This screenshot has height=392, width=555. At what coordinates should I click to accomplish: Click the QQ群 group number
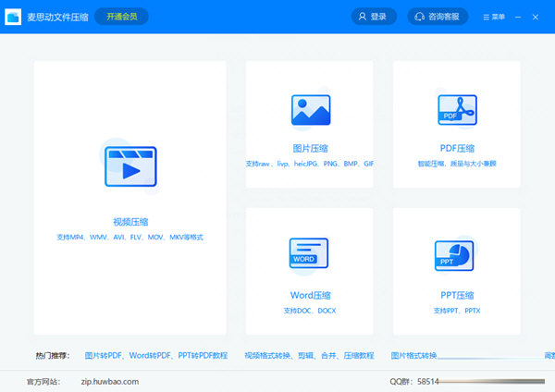point(428,381)
